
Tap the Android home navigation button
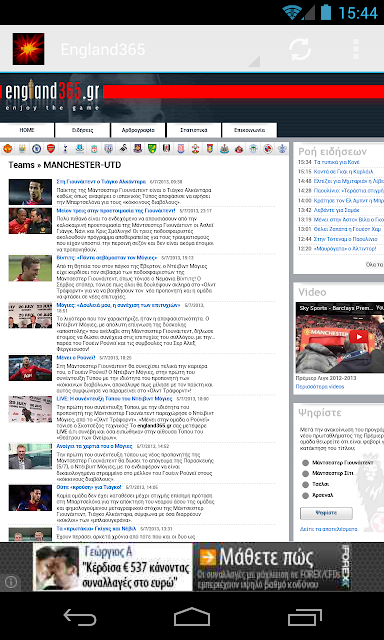[x=192, y=616]
